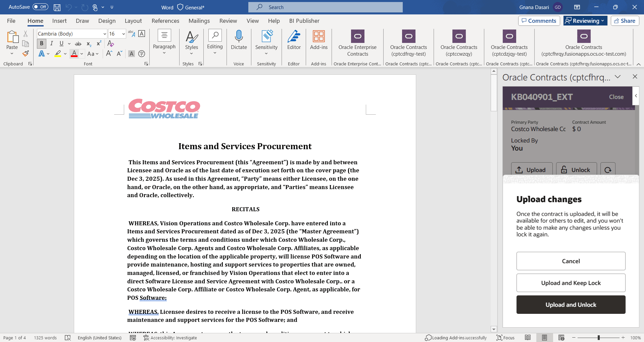Viewport: 644px width, 342px height.
Task: Click the Copy icon in Clipboard group
Action: pos(26,43)
